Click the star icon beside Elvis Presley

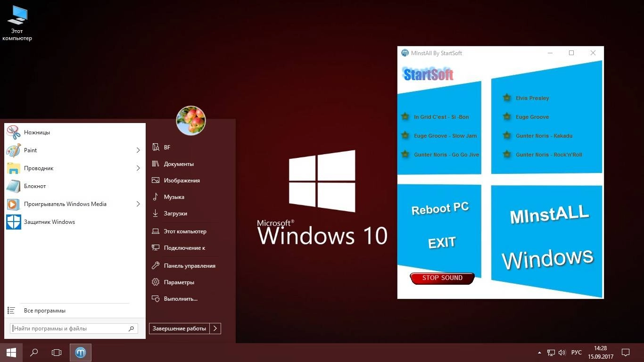(x=507, y=98)
